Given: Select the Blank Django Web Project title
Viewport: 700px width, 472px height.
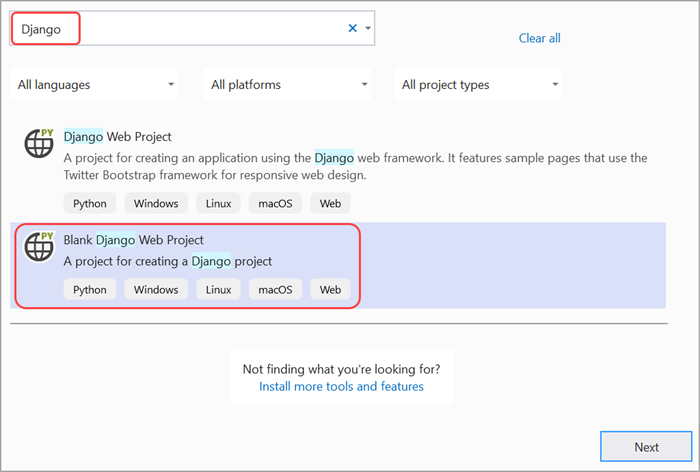Looking at the screenshot, I should (x=133, y=240).
